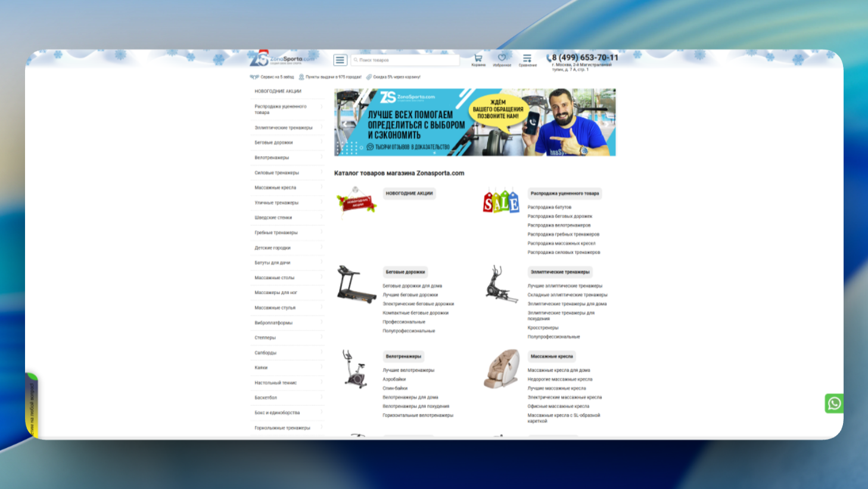Expand 'Эллиптические тренажеры' sidebar chevron
The height and width of the screenshot is (489, 868).
(322, 127)
